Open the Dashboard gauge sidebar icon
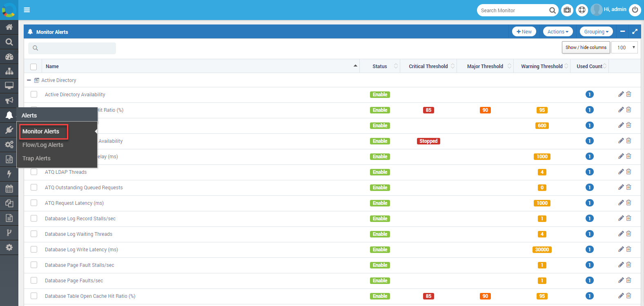 pos(9,57)
